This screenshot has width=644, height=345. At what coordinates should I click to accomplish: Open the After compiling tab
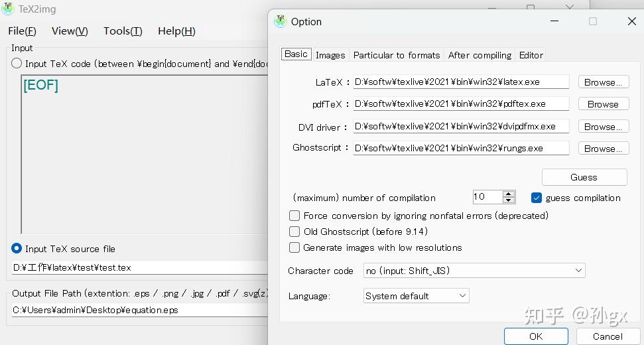(480, 55)
